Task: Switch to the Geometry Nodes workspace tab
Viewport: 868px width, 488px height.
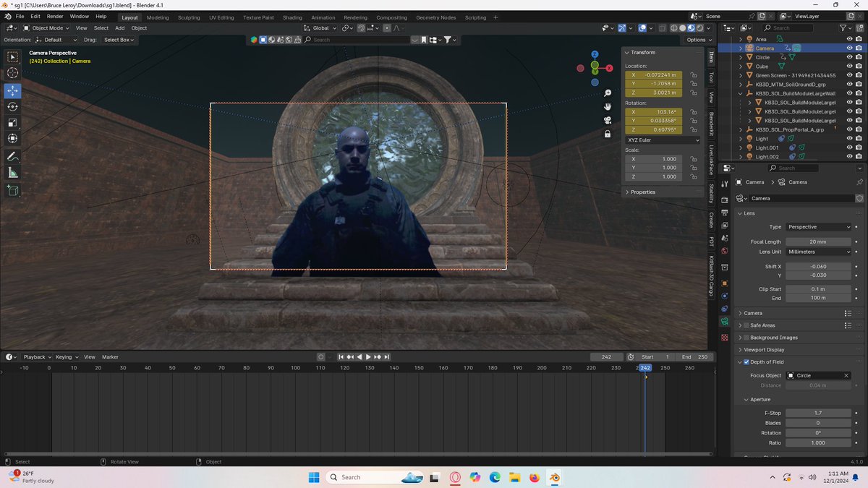Action: [436, 17]
